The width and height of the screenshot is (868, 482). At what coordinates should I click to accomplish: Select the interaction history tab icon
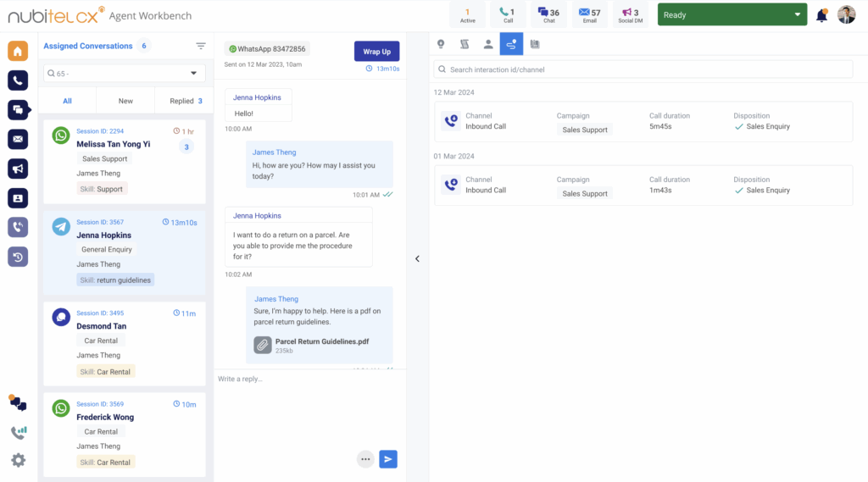511,44
